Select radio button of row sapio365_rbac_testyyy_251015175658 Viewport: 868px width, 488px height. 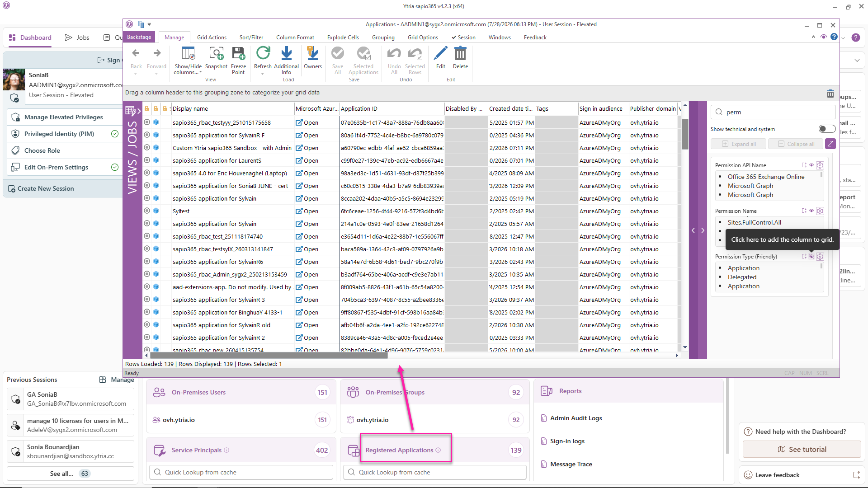[147, 122]
